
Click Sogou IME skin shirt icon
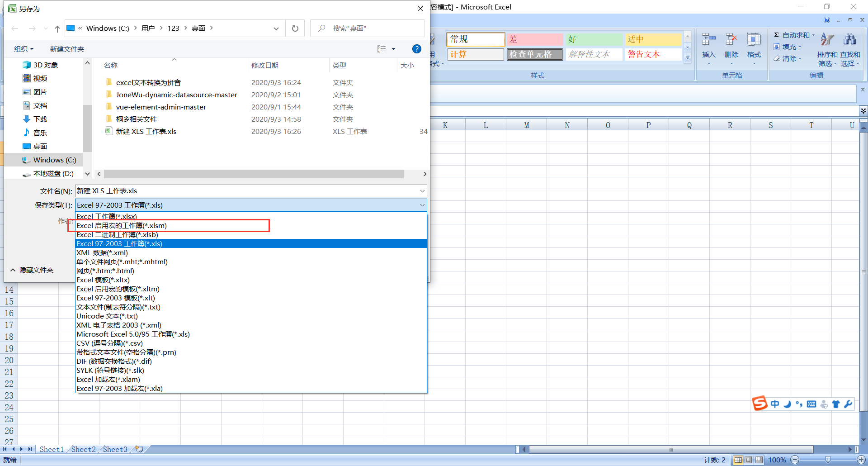pyautogui.click(x=836, y=404)
